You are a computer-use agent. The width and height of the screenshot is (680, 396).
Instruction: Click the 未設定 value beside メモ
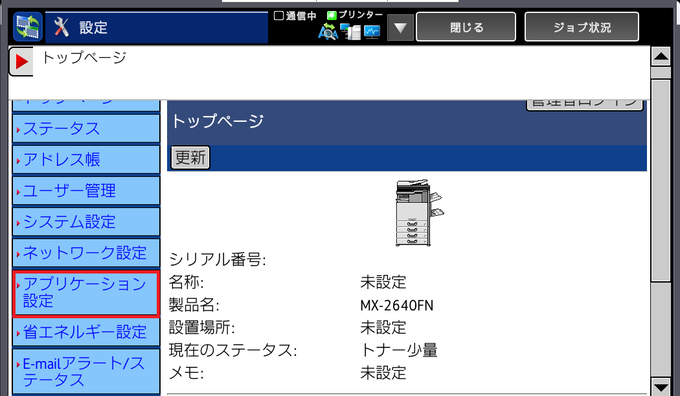click(383, 373)
